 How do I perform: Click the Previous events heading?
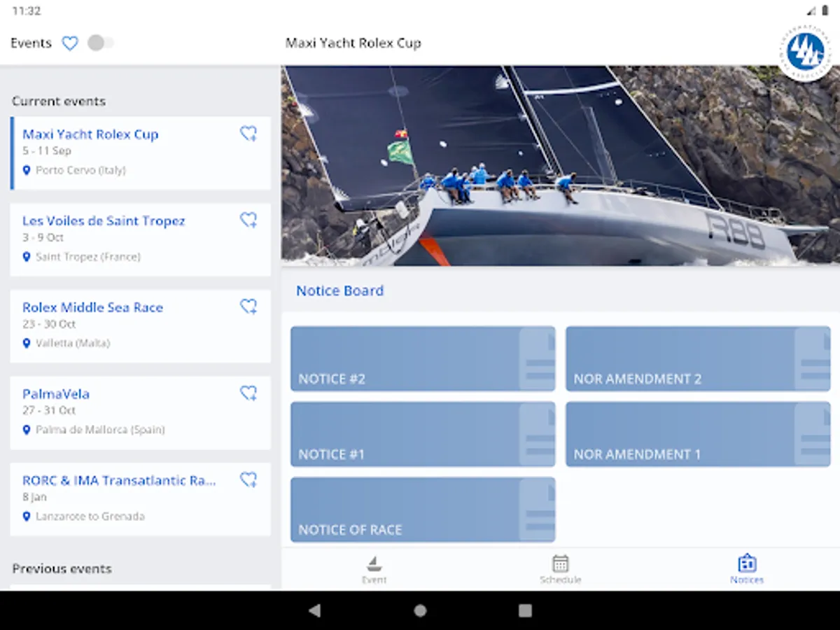tap(62, 568)
